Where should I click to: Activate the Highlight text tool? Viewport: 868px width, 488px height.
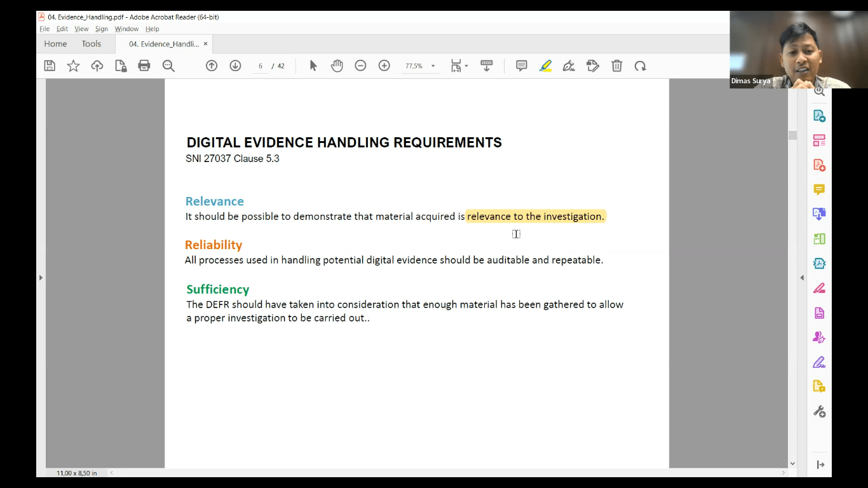click(x=545, y=65)
